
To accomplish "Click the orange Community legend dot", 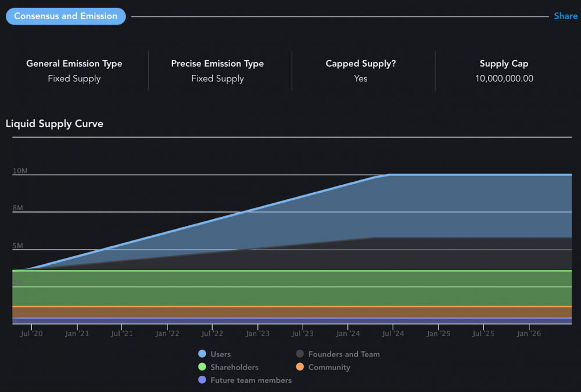I will click(x=300, y=367).
